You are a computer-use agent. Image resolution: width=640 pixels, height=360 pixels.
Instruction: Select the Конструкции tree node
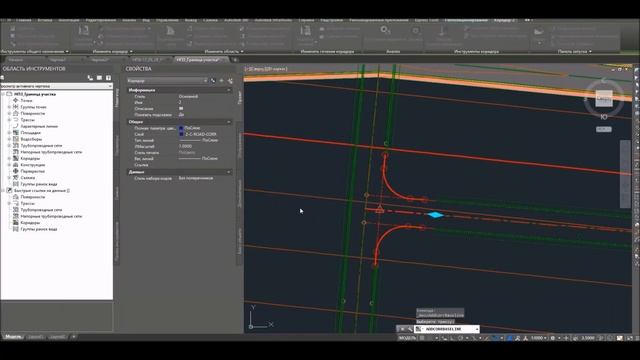click(33, 165)
